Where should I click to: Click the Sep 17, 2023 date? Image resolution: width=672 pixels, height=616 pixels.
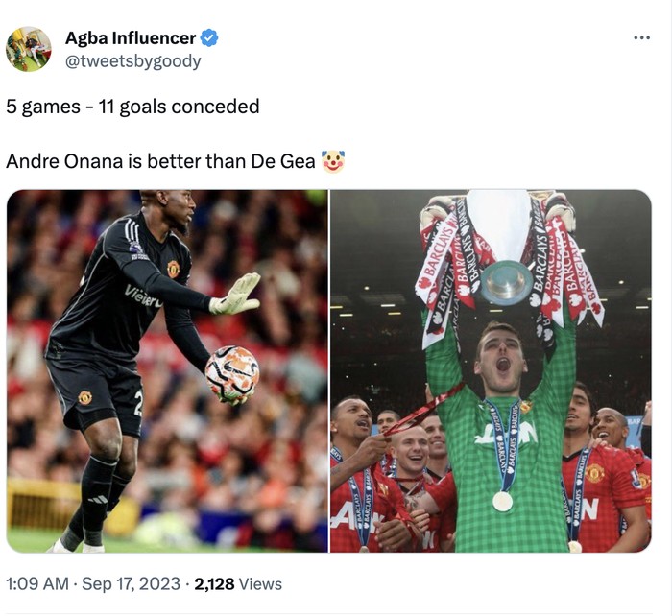pos(131,583)
